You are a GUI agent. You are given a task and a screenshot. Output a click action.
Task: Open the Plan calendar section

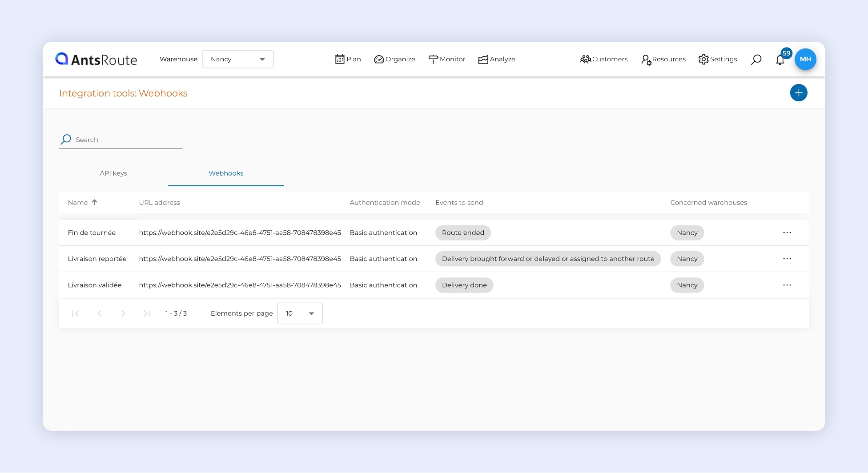[348, 59]
